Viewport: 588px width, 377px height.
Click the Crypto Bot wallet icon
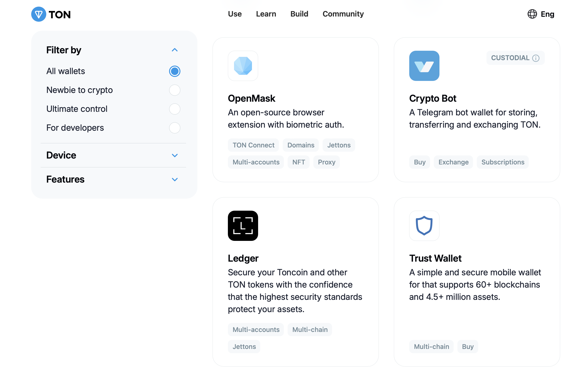[424, 66]
